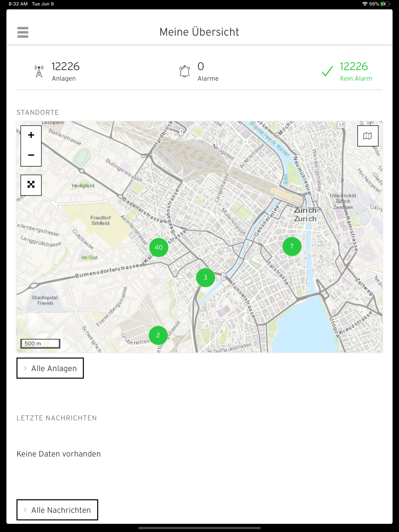399x532 pixels.
Task: Tap the 0 Alarme count
Action: point(208,72)
